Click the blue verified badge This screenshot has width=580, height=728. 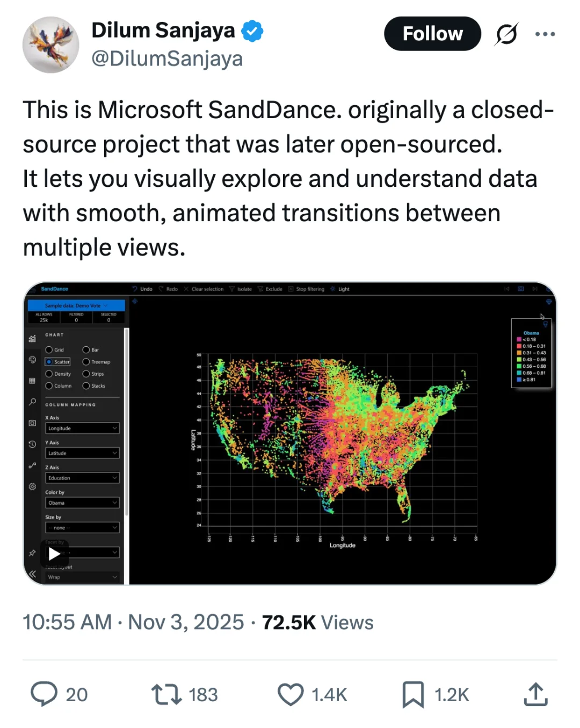(252, 31)
